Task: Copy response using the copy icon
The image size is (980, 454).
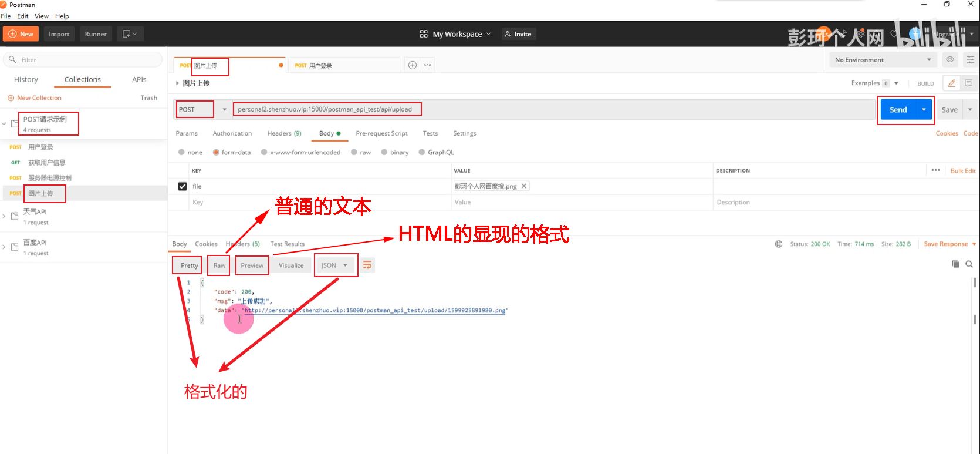Action: (955, 264)
